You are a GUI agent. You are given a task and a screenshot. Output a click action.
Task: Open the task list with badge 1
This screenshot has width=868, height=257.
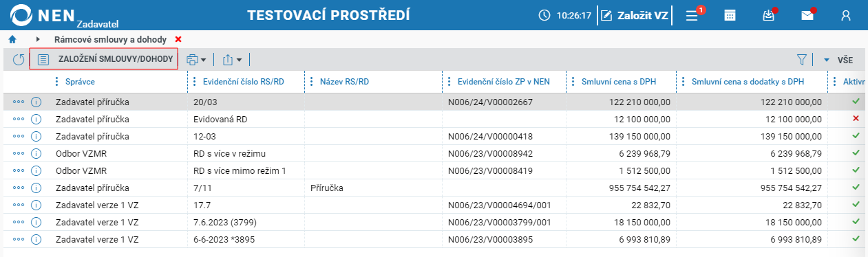click(x=692, y=15)
